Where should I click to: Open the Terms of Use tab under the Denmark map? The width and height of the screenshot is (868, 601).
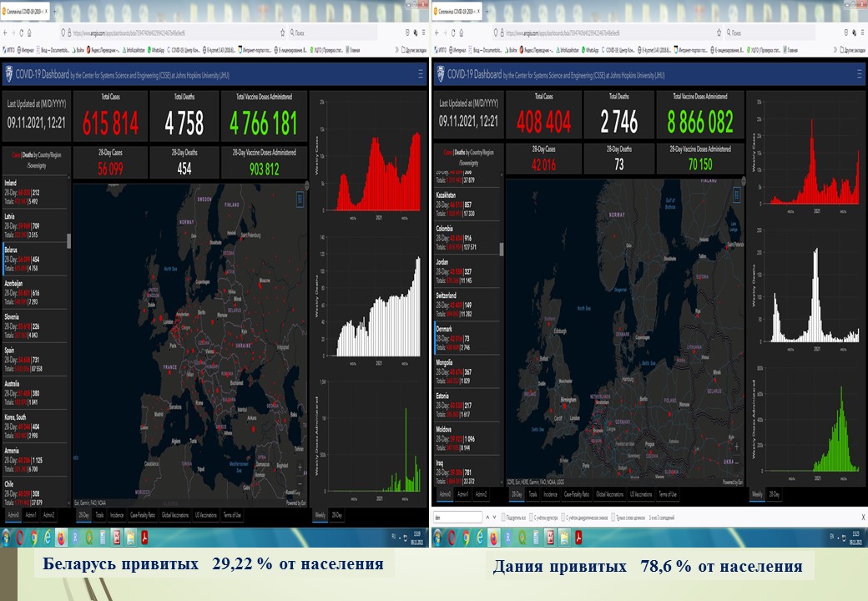(x=668, y=493)
